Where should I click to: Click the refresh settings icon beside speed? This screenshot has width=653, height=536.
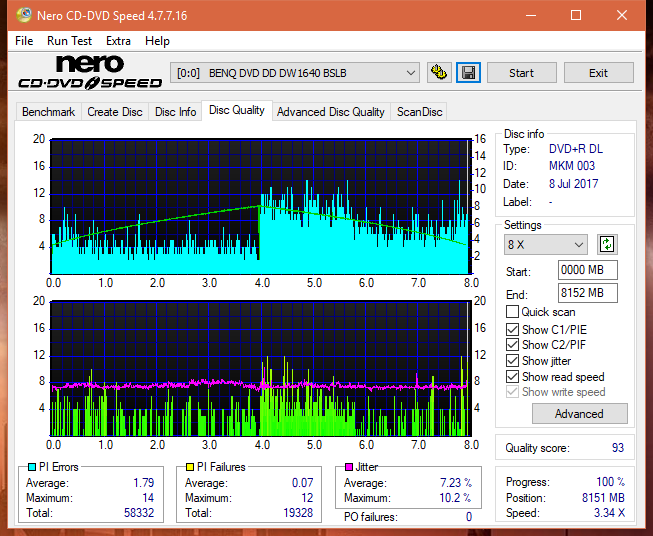pos(607,244)
